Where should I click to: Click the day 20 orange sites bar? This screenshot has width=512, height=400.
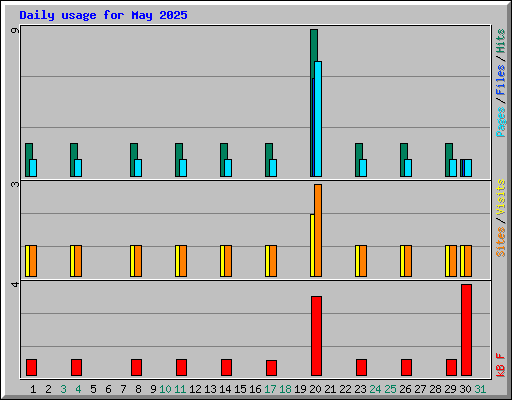pyautogui.click(x=318, y=230)
